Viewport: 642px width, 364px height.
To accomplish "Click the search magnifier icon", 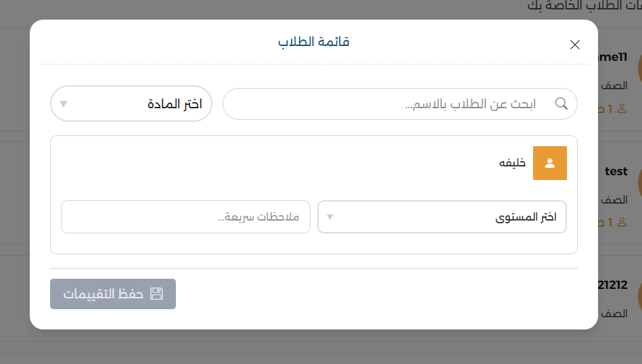I will point(561,104).
